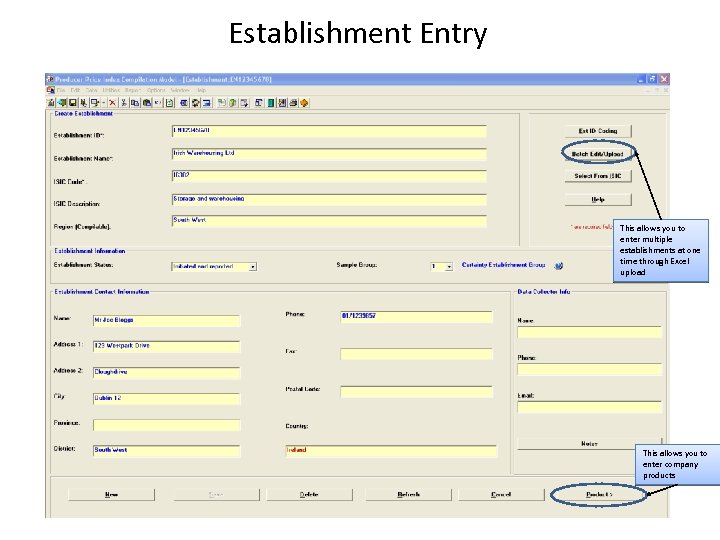The width and height of the screenshot is (720, 540).
Task: Click the Establishment Name field
Action: click(329, 154)
